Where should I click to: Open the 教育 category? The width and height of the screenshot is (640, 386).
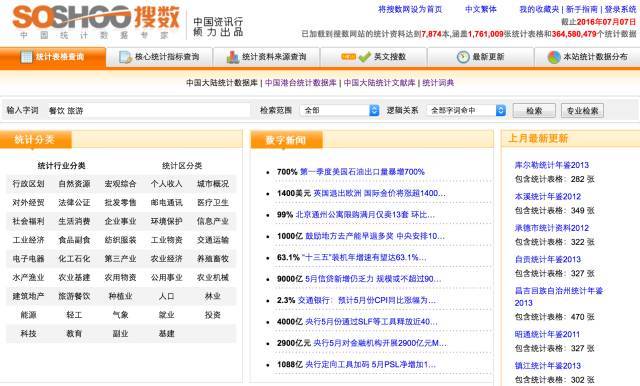74,334
